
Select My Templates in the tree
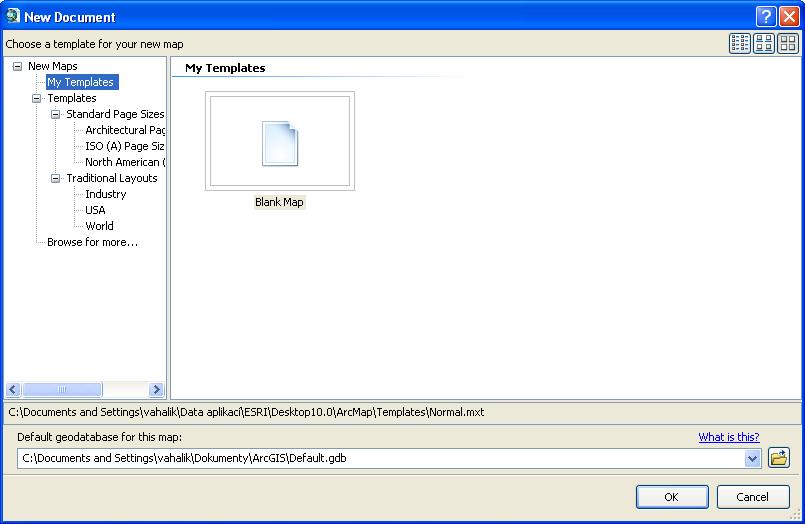click(81, 82)
